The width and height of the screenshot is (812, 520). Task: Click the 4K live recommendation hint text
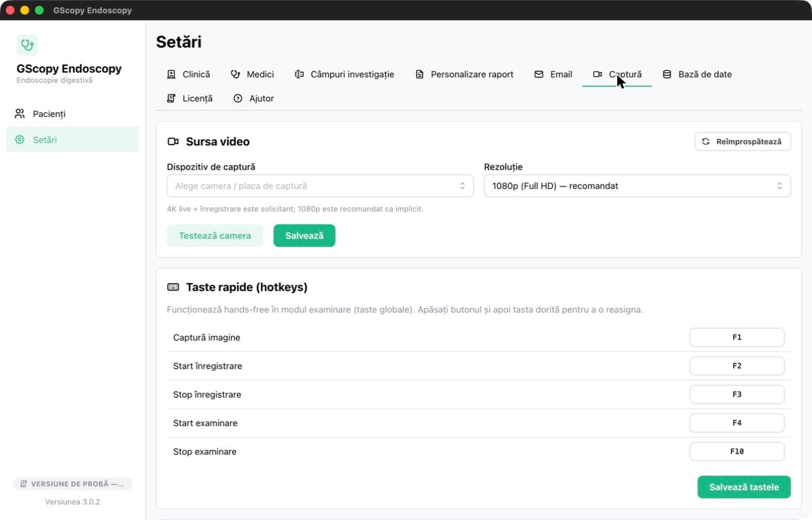pos(295,209)
